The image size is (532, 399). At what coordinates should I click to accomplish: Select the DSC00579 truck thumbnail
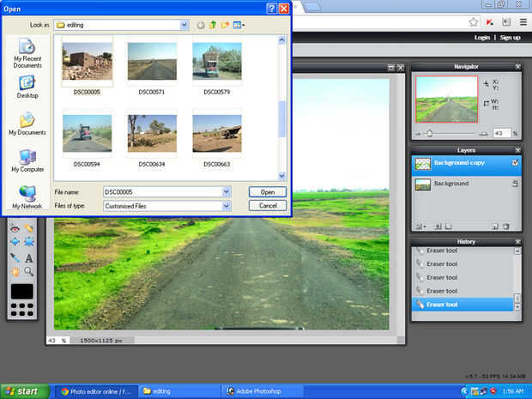click(x=217, y=62)
